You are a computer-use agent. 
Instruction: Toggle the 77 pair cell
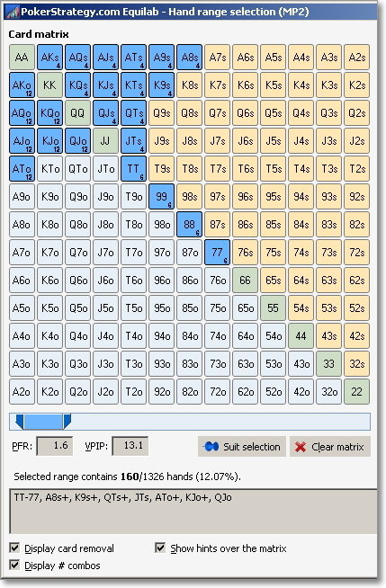tap(217, 253)
